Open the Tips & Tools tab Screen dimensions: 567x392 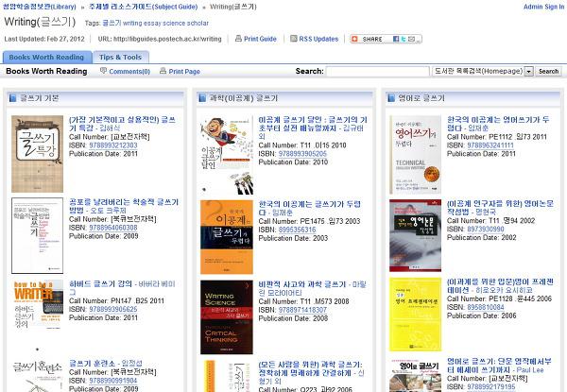(120, 57)
